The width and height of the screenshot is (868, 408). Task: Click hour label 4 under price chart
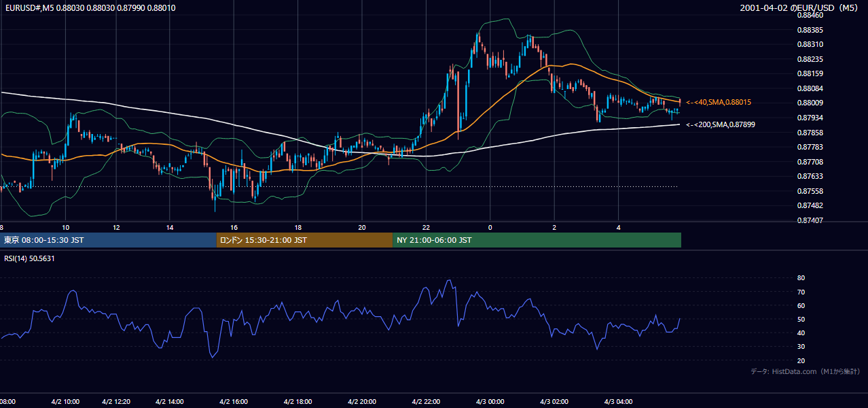[x=618, y=227]
